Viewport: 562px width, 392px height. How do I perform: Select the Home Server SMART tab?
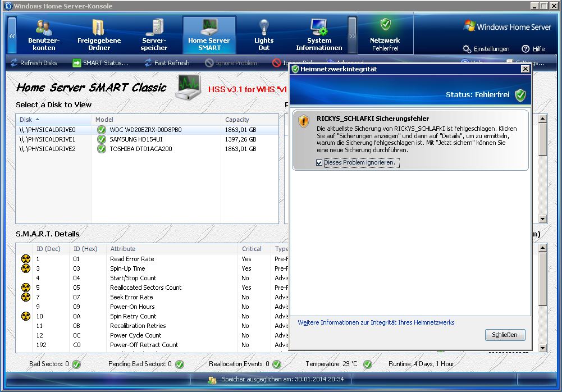coord(209,35)
